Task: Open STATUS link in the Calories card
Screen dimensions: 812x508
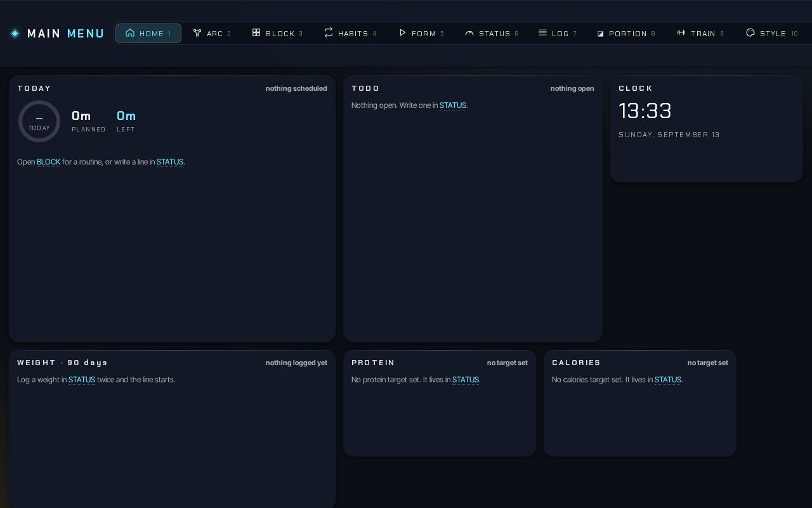Action: [668, 380]
